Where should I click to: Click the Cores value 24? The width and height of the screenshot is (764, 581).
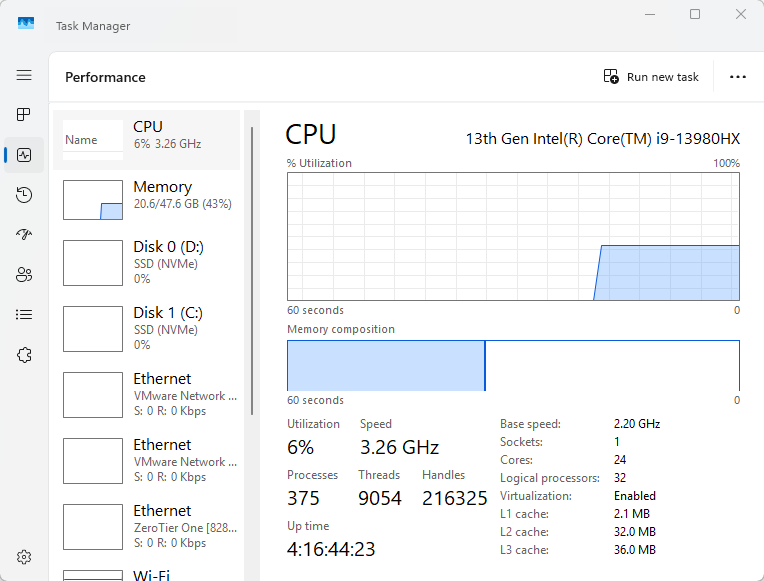(620, 460)
